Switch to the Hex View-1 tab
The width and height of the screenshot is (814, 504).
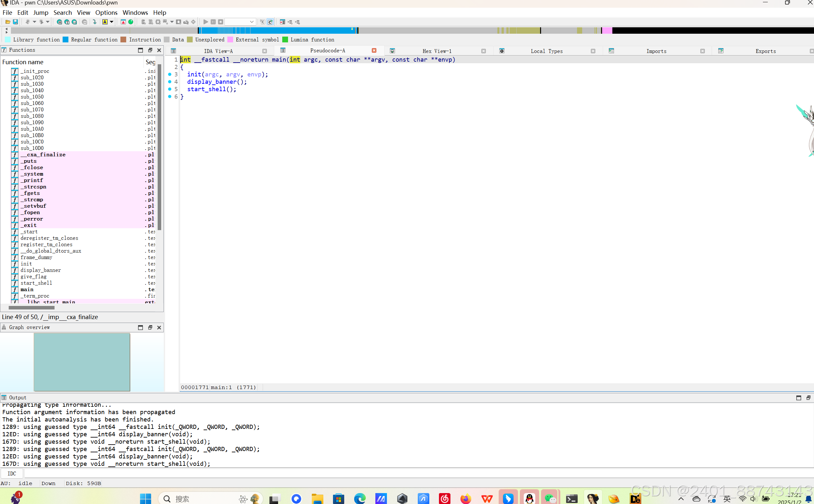(437, 51)
